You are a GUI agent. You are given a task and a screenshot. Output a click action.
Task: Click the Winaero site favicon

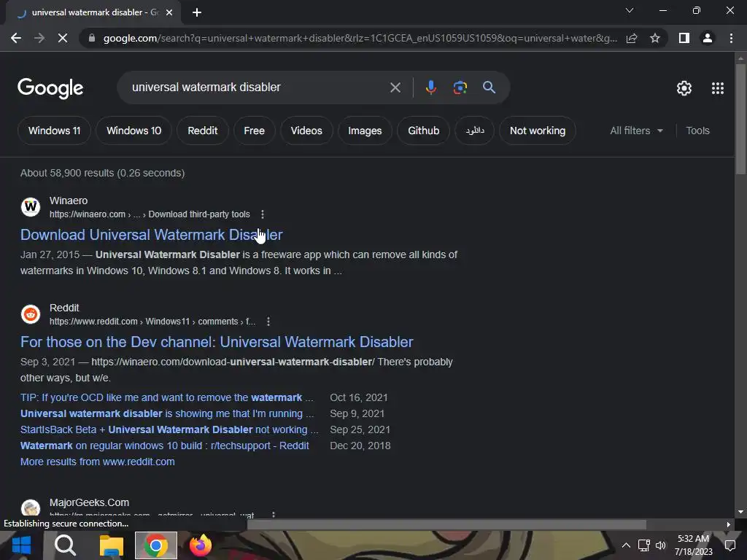click(31, 207)
